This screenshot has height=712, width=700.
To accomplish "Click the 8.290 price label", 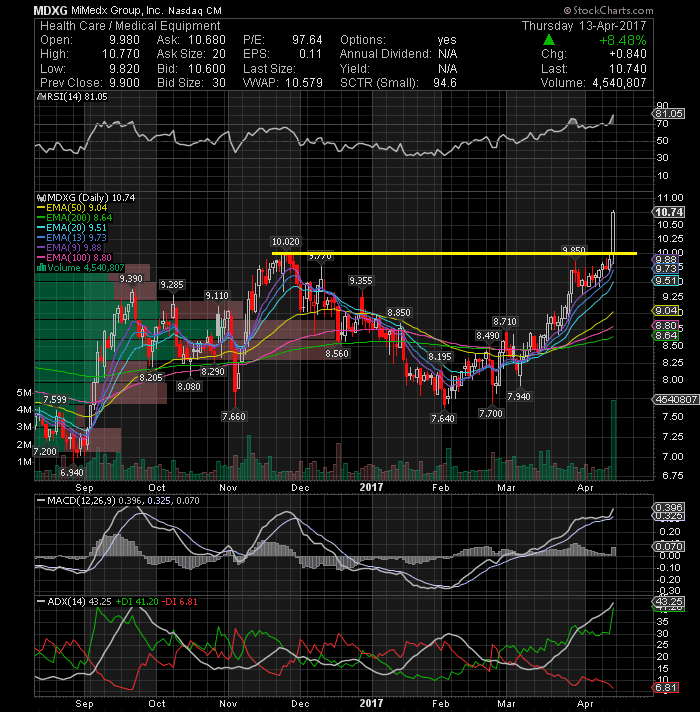I will pos(213,371).
